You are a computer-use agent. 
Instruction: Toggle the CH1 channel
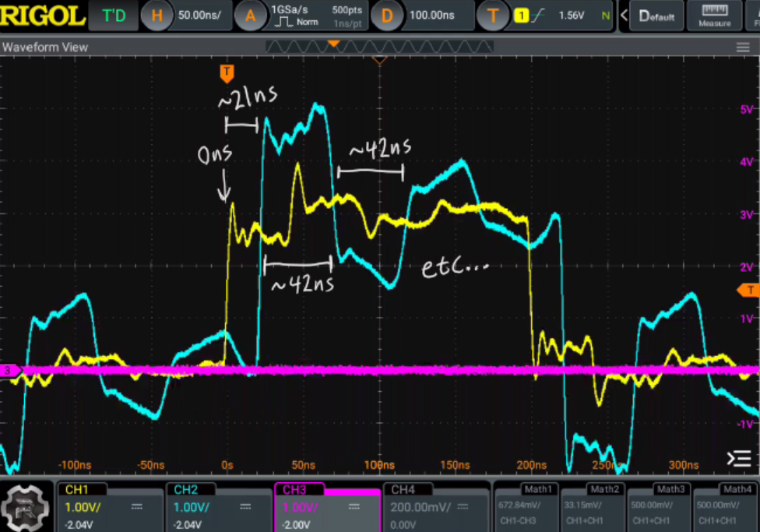click(107, 506)
